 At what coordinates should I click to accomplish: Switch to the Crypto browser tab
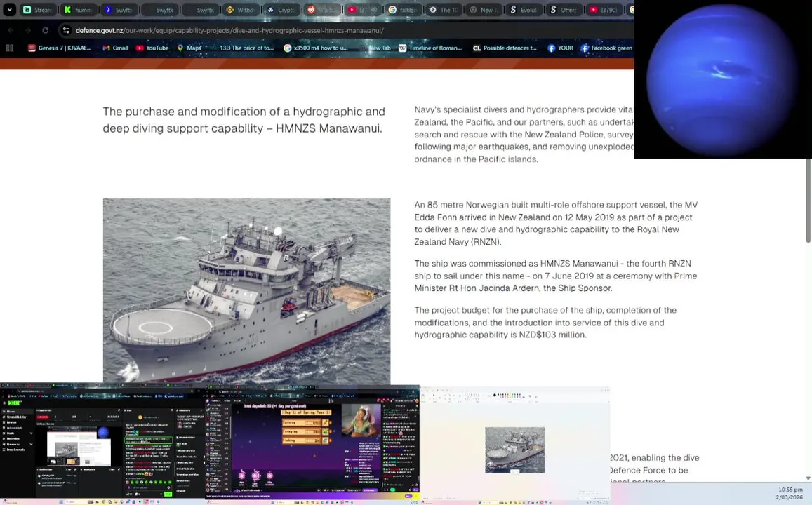coord(281,10)
